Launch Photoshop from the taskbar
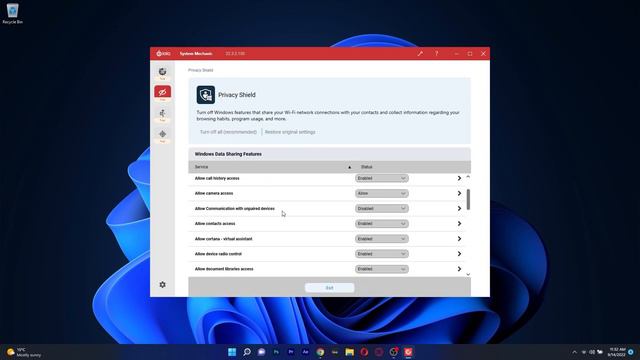640x360 pixels. (276, 352)
